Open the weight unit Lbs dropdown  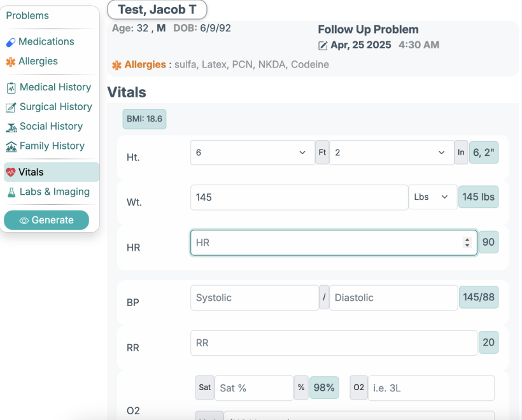432,197
